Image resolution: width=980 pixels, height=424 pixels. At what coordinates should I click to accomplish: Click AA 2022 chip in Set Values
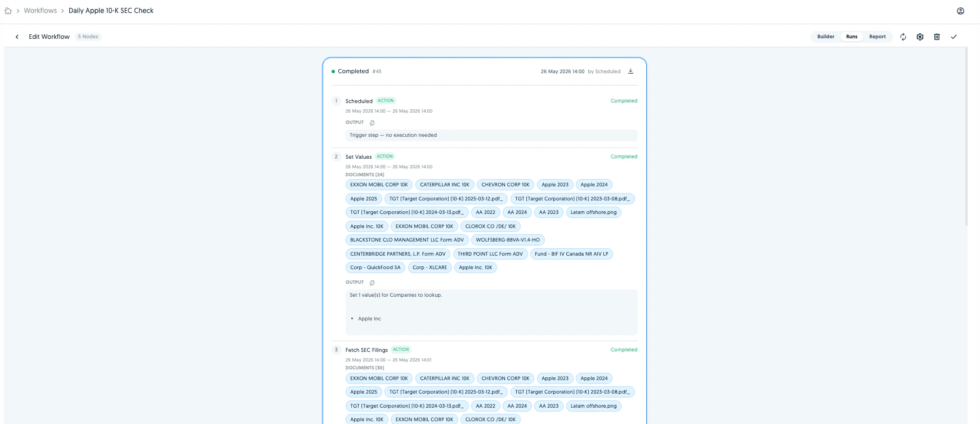485,212
